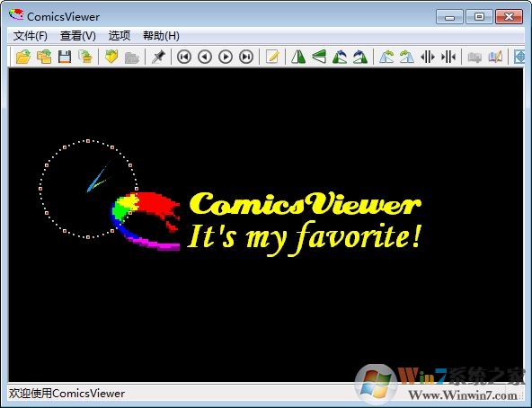The height and width of the screenshot is (408, 532).
Task: Click the second light blue rotate icon
Action: (x=407, y=57)
